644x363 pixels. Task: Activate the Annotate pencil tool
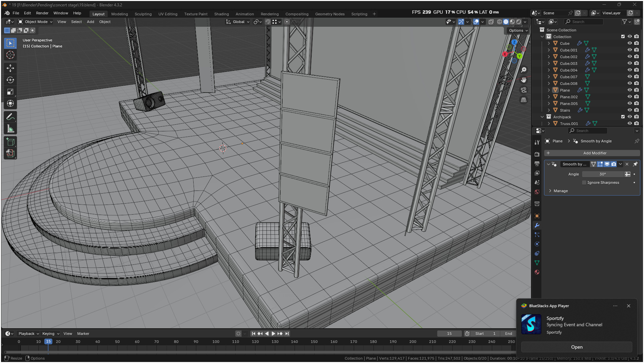pos(10,117)
